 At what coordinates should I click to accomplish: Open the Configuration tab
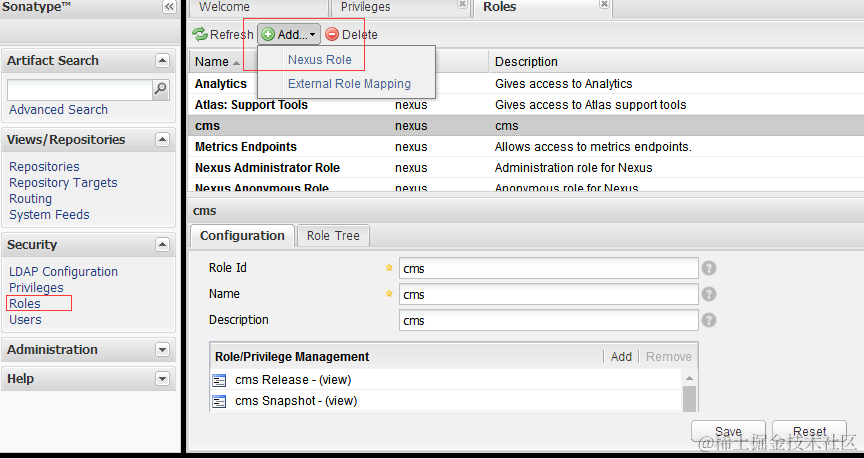click(x=242, y=236)
